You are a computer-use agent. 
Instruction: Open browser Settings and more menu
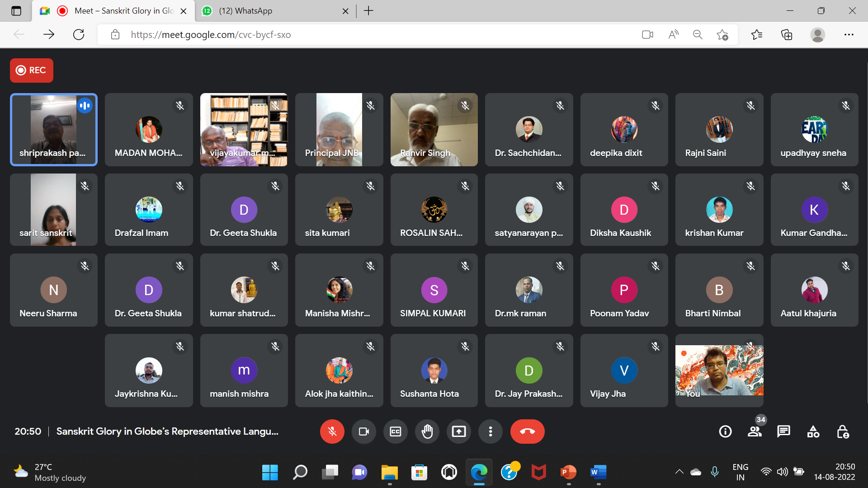tap(849, 35)
